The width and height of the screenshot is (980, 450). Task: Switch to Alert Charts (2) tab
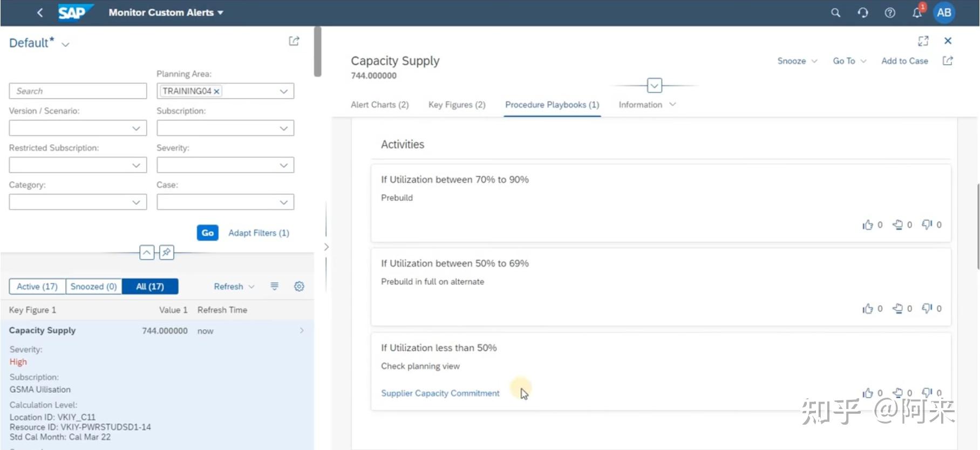(x=379, y=105)
